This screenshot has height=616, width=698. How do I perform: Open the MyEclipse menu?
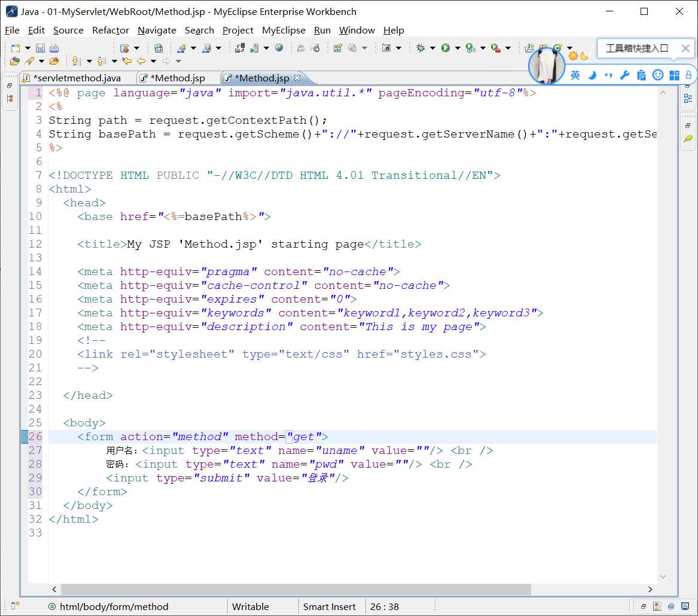point(284,31)
